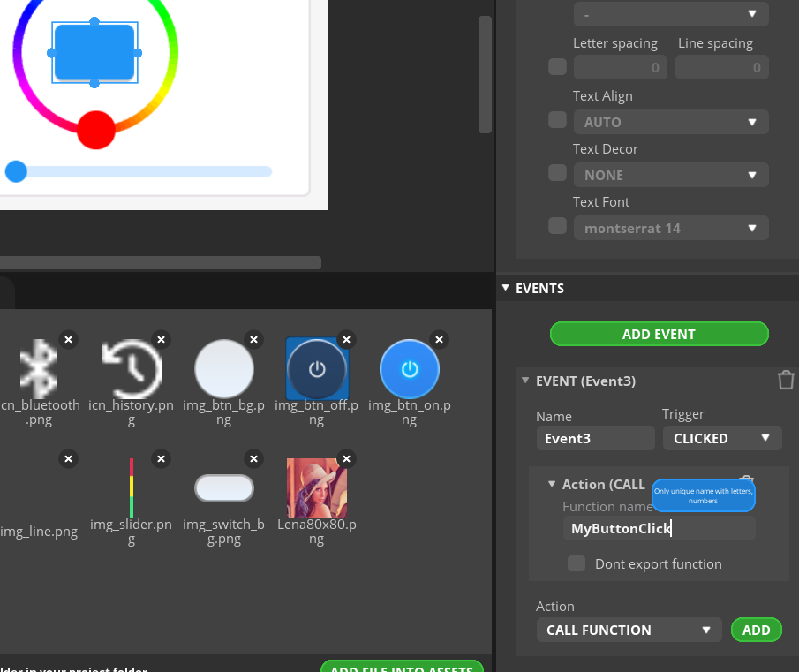Open the Text Decor NONE dropdown
This screenshot has height=672, width=799.
click(671, 175)
